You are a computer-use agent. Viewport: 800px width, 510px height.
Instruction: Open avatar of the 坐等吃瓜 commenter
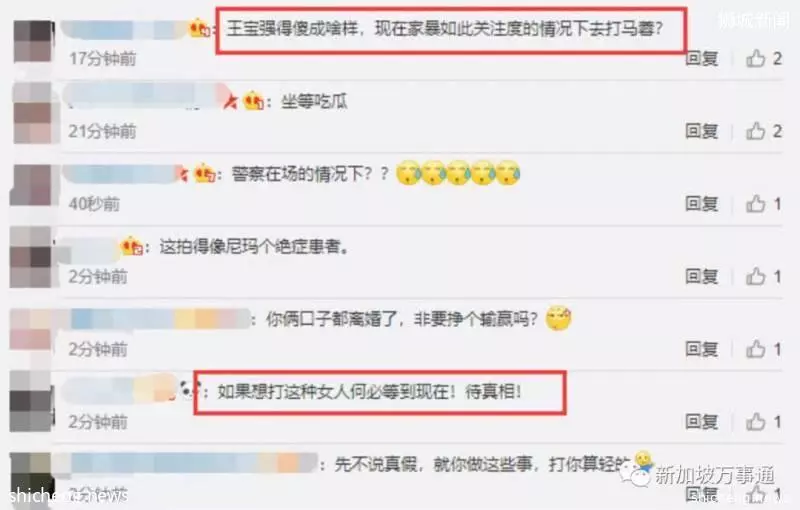point(33,113)
